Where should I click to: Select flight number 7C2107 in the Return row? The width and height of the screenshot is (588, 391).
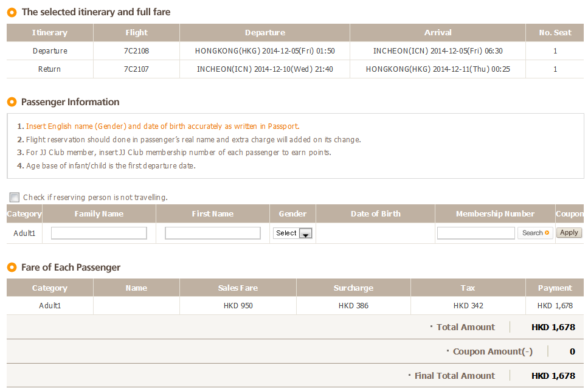(136, 69)
